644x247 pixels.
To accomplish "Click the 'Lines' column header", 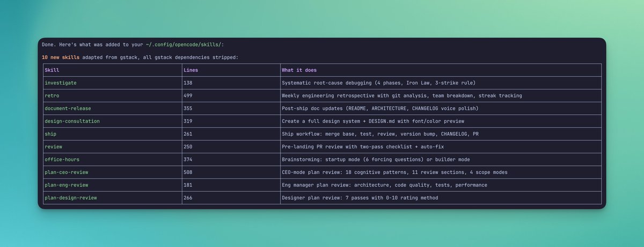I will (x=191, y=70).
